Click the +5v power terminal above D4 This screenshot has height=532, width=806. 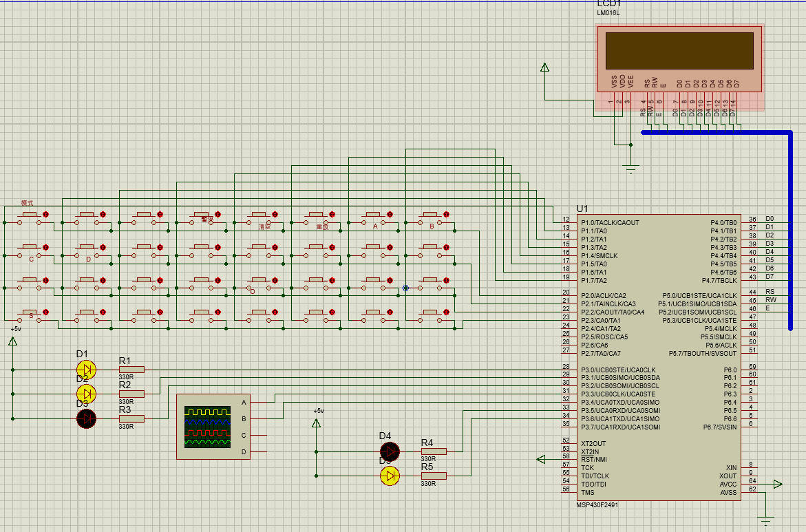click(x=316, y=423)
